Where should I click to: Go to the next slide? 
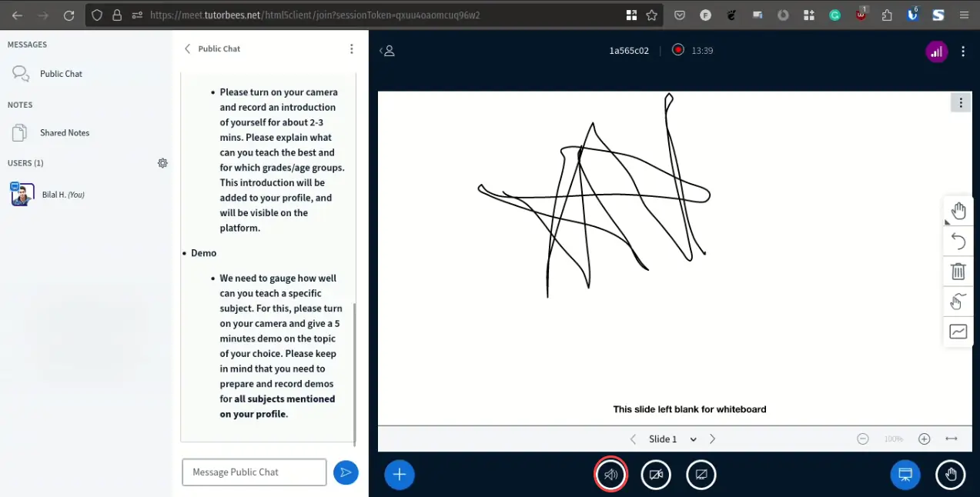pos(713,439)
